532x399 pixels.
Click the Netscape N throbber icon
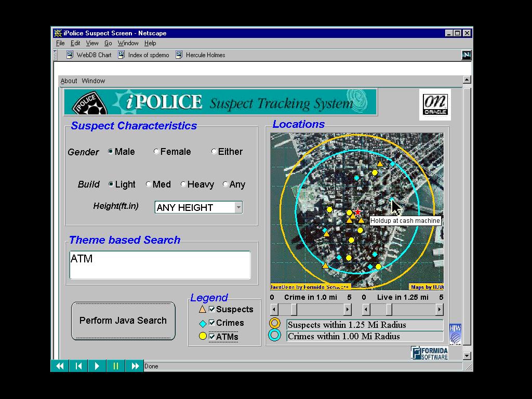[x=466, y=55]
